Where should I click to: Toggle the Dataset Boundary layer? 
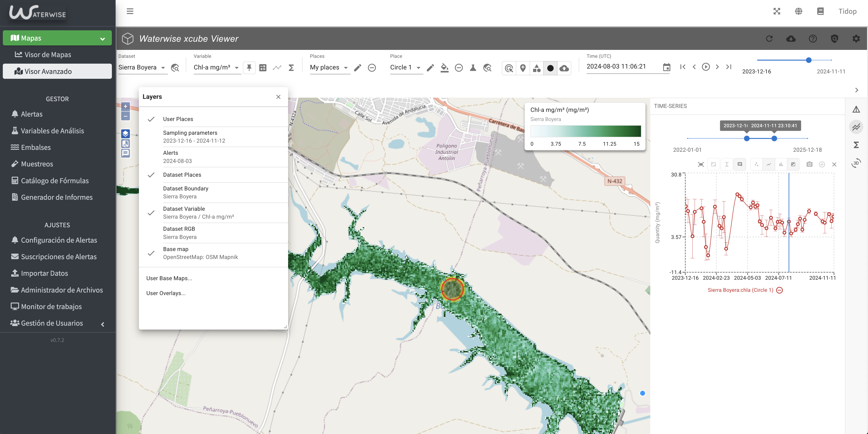pos(214,192)
